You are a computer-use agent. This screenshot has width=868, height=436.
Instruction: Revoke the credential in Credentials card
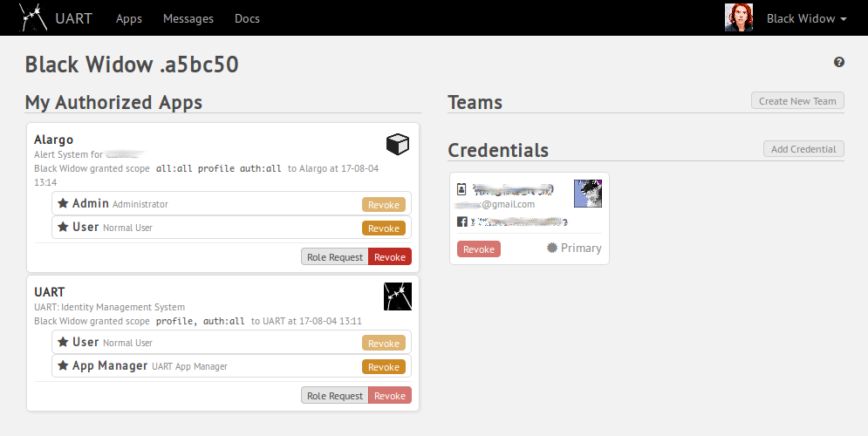click(479, 249)
